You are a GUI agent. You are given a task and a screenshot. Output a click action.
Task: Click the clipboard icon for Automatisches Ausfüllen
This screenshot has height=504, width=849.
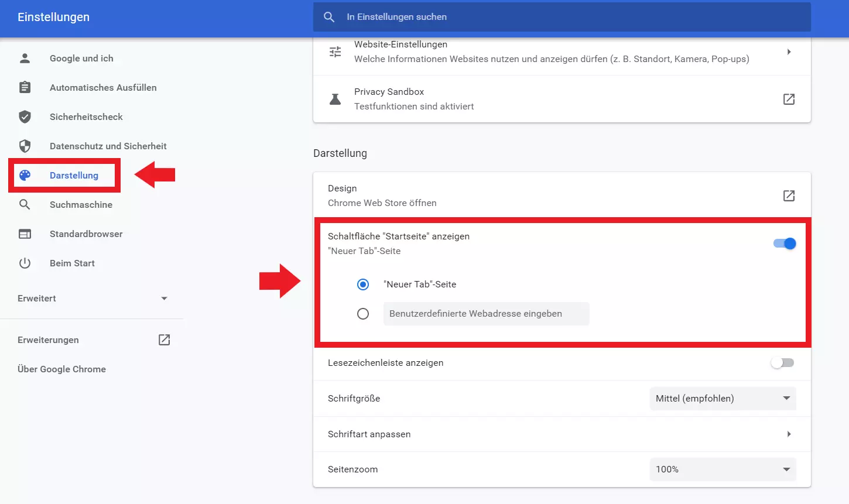[25, 87]
